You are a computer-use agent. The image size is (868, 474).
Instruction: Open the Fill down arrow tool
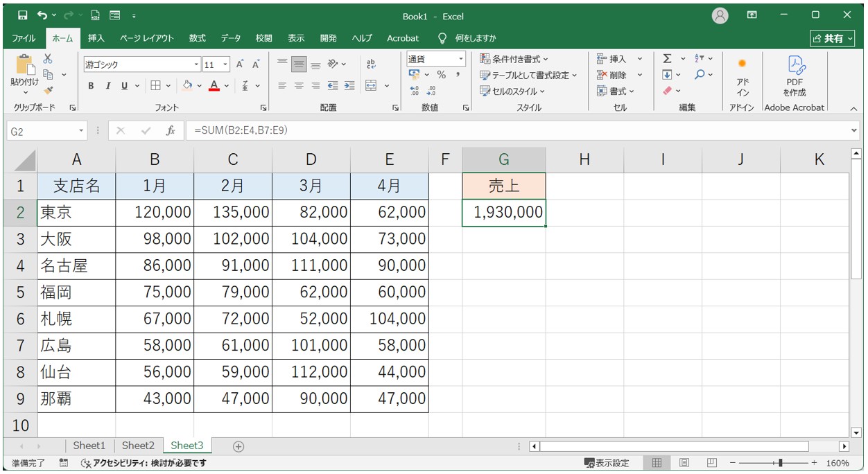point(667,75)
